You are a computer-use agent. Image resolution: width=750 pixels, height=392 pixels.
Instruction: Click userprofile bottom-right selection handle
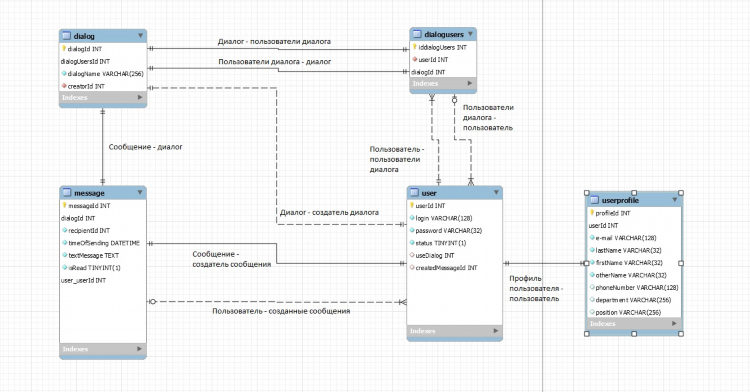point(681,334)
